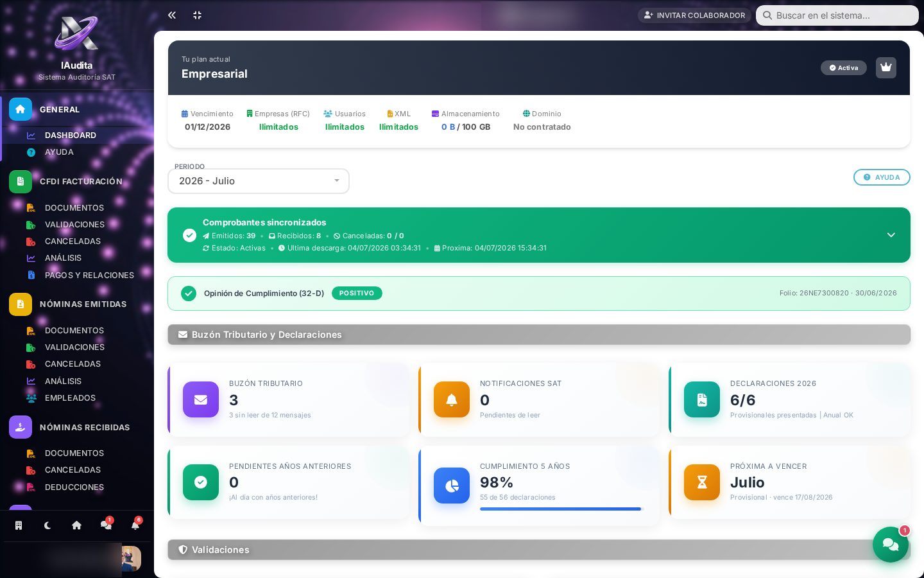Click the Opinión de Cumplimiento check icon
This screenshot has width=924, height=578.
pos(189,293)
